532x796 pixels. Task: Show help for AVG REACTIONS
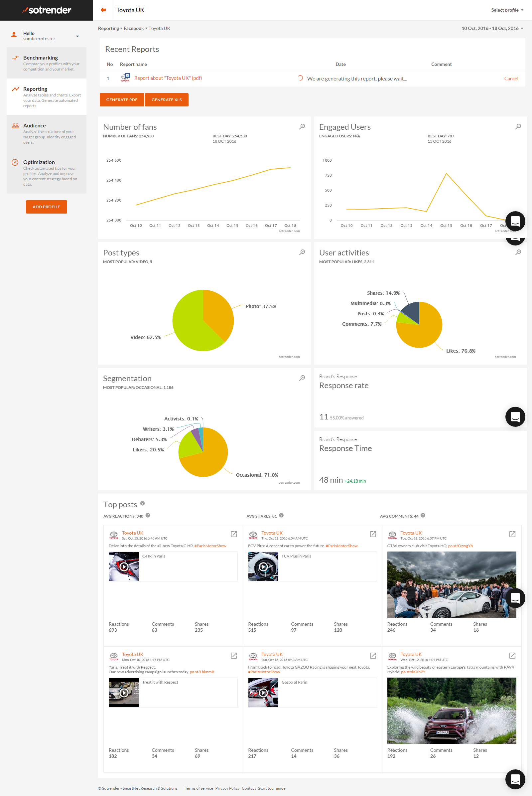(148, 515)
